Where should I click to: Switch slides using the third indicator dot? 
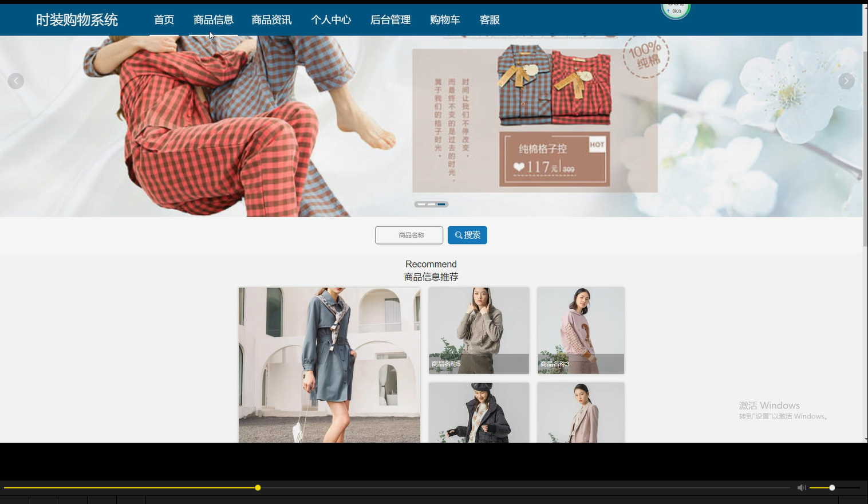click(x=441, y=204)
